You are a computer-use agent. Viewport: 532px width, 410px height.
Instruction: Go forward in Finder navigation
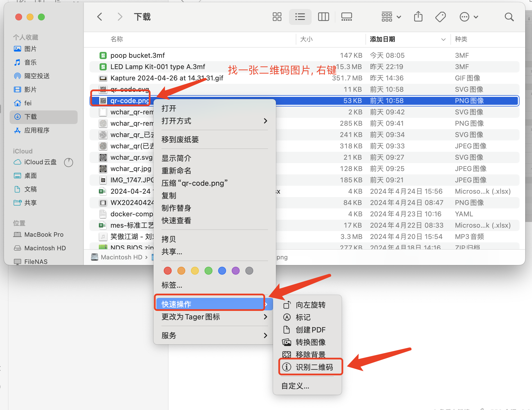[x=120, y=17]
